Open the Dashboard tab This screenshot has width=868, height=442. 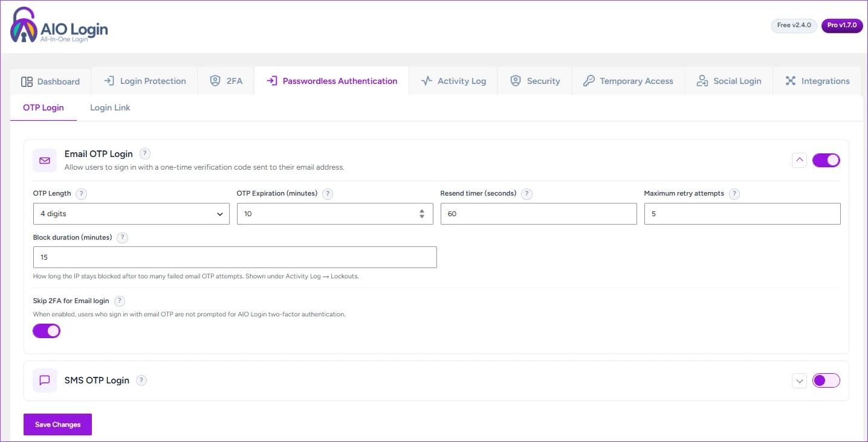51,82
